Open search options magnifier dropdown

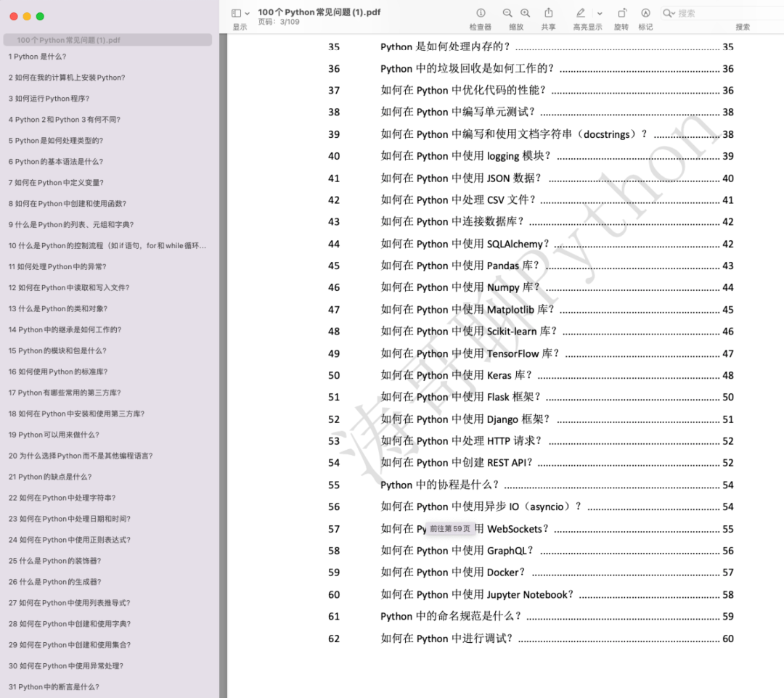click(x=669, y=14)
